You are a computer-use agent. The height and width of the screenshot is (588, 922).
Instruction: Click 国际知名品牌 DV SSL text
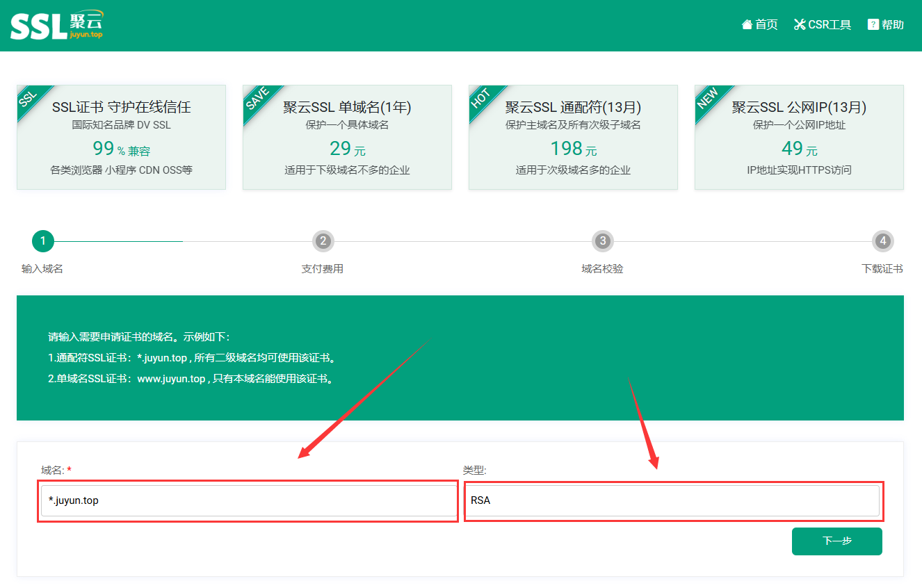pyautogui.click(x=121, y=125)
